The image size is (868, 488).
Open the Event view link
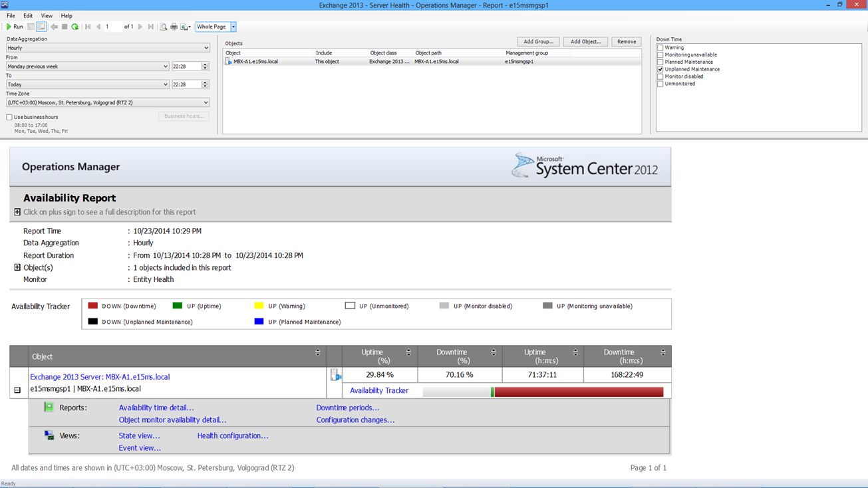point(140,448)
